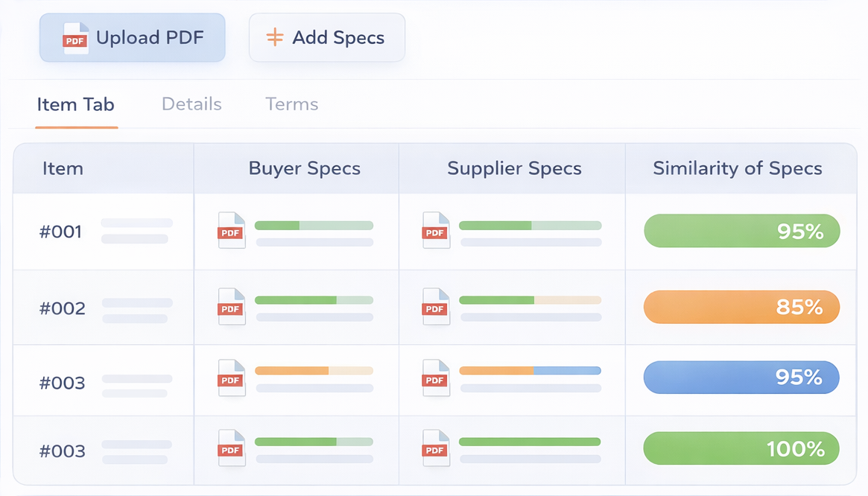The image size is (868, 496).
Task: Click the Buyer Specs PDF icon in row #002
Action: 231,307
